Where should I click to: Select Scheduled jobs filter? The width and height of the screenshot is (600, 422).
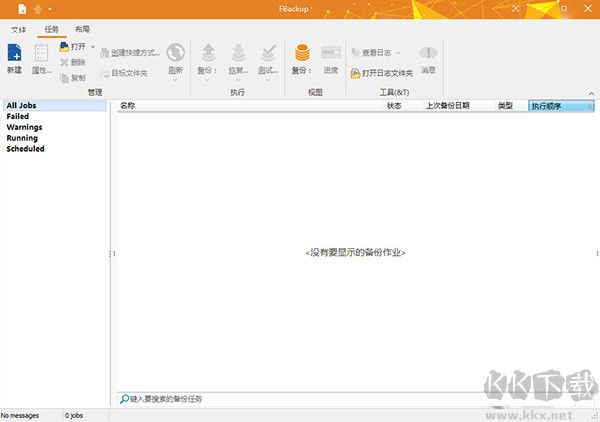click(x=26, y=148)
